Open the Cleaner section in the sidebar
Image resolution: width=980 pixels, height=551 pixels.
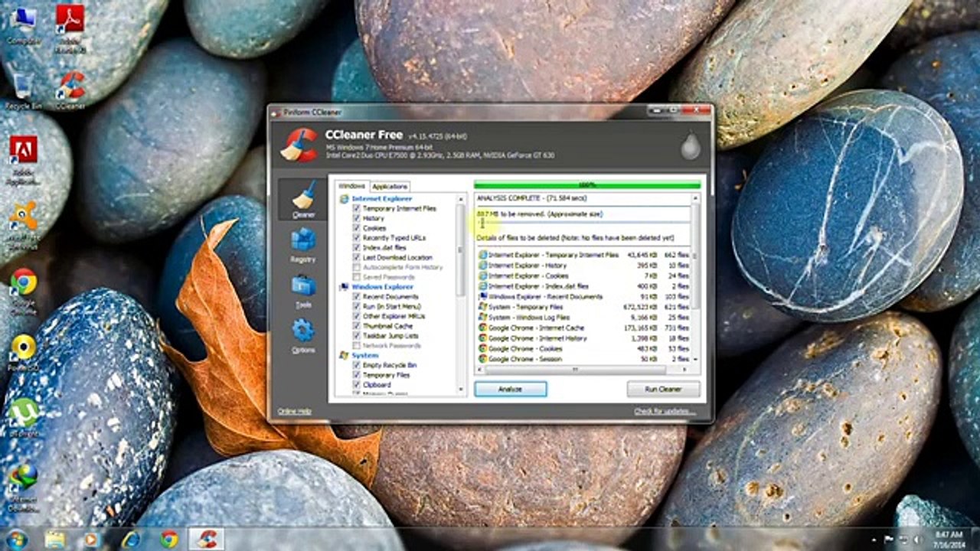(303, 201)
